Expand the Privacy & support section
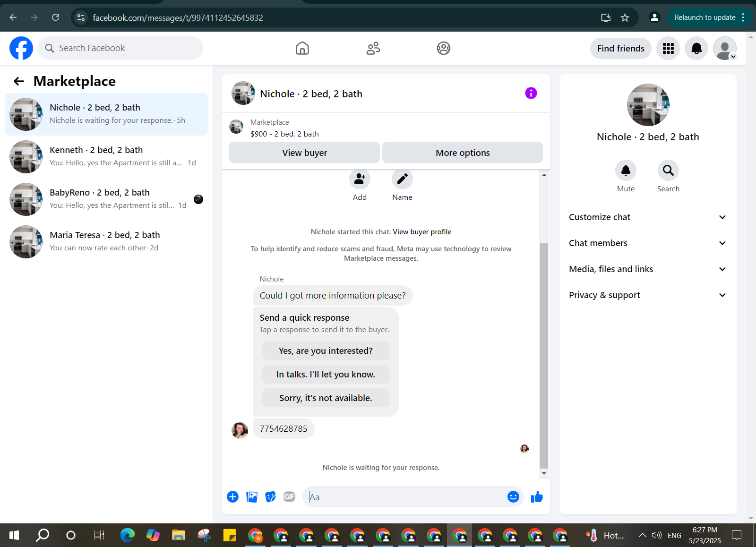 [x=647, y=295]
